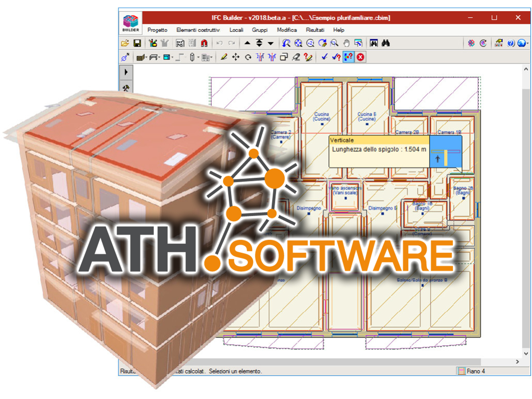Viewport: 532px width, 399px height.
Task: Click the horizontal scrollbar right arrow
Action: click(517, 362)
